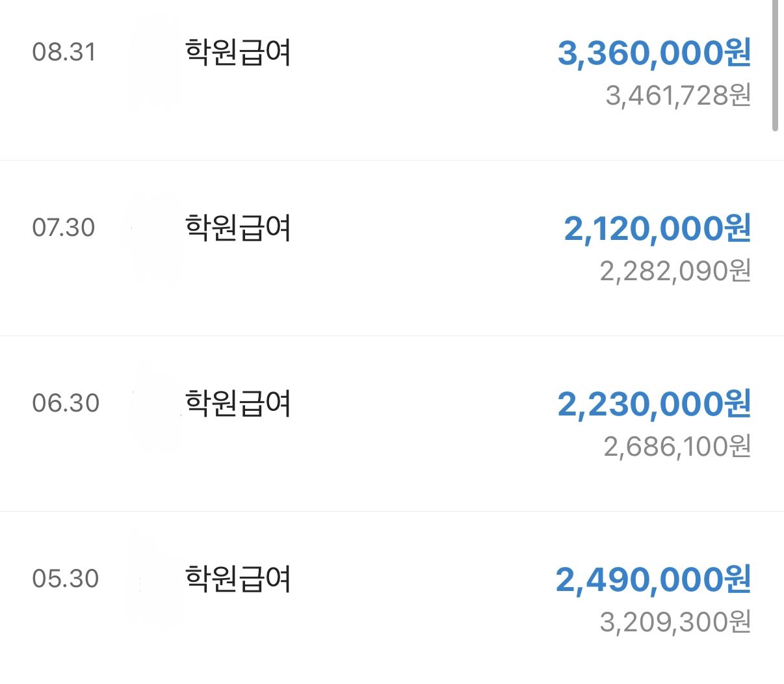Click the 3,209,300원 balance text
Image resolution: width=784 pixels, height=684 pixels.
click(x=675, y=622)
